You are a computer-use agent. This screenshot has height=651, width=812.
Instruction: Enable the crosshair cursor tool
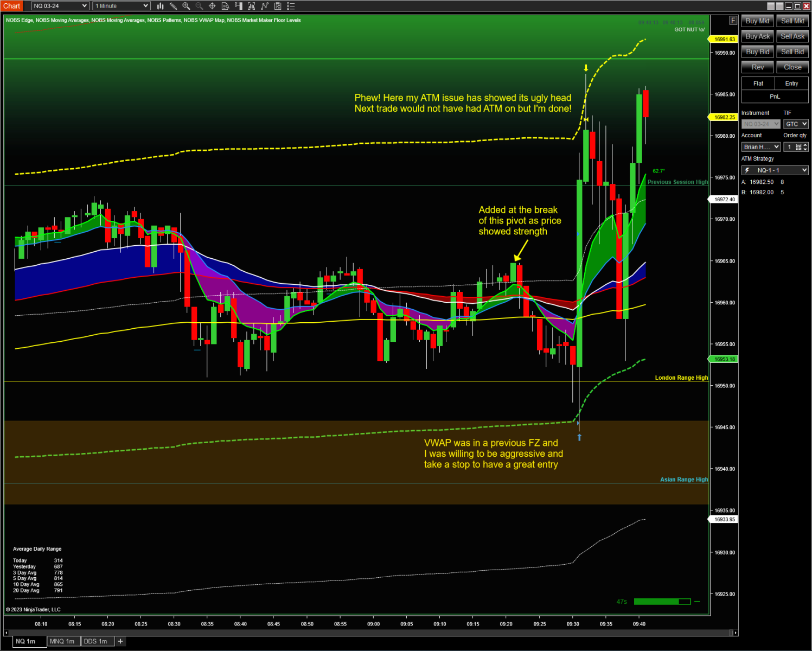(x=212, y=6)
